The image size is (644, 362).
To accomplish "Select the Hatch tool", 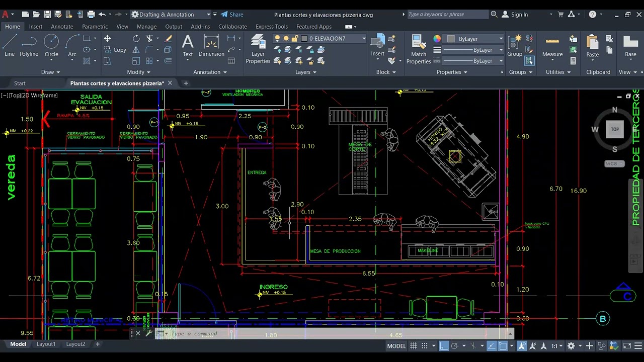I will click(87, 61).
